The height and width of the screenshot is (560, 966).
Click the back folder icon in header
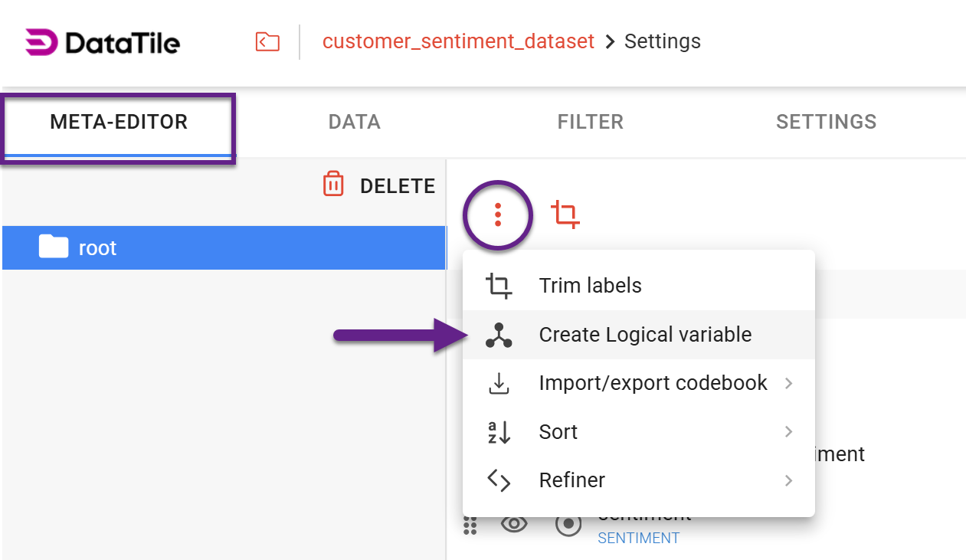(x=267, y=41)
